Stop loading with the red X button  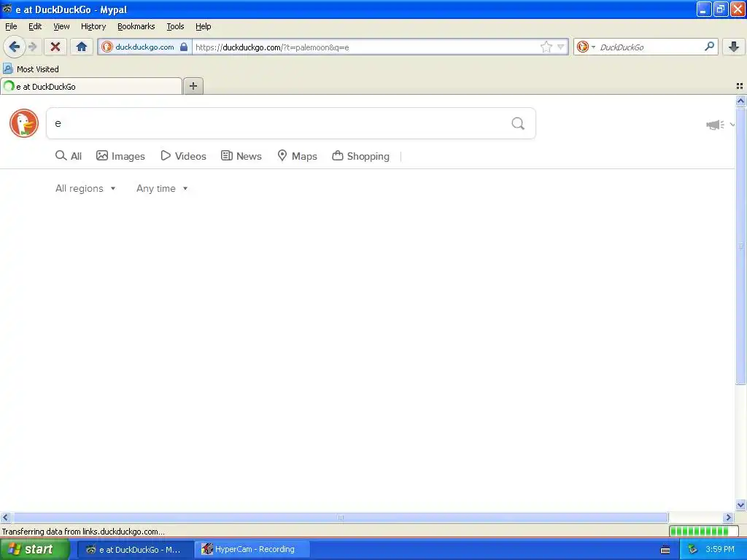(55, 47)
